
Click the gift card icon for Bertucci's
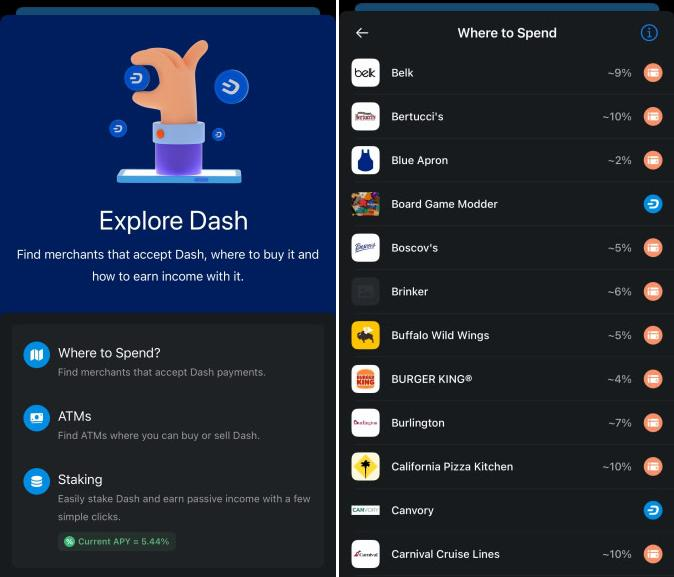tap(653, 117)
